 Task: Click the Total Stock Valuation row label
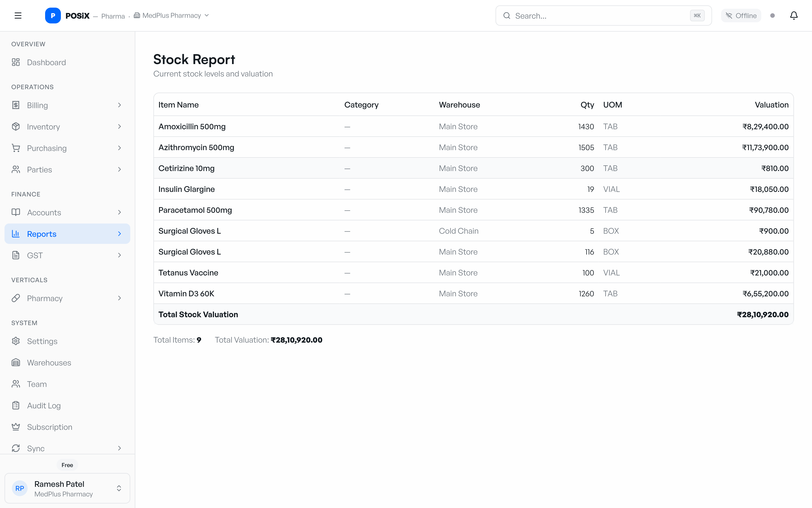(198, 314)
